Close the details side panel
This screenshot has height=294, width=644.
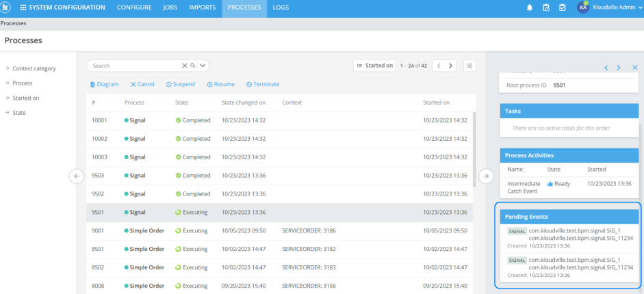[634, 67]
